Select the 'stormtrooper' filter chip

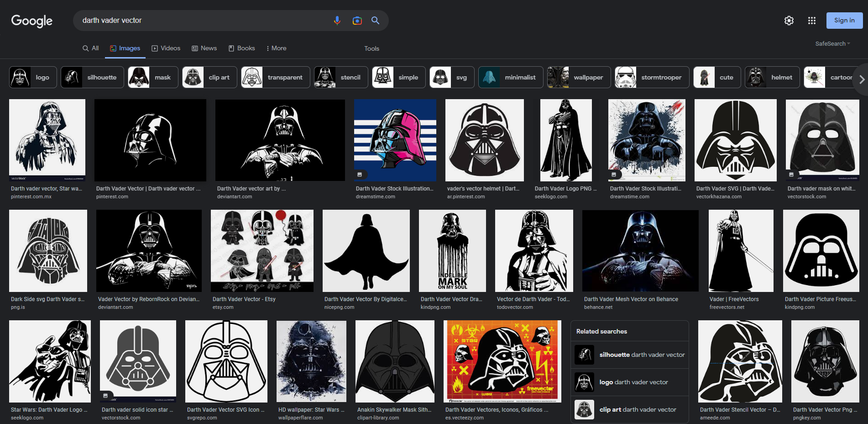(652, 77)
